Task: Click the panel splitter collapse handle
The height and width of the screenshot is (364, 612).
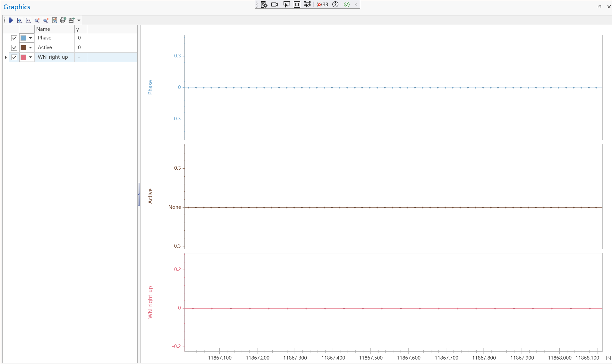Action: coord(139,194)
